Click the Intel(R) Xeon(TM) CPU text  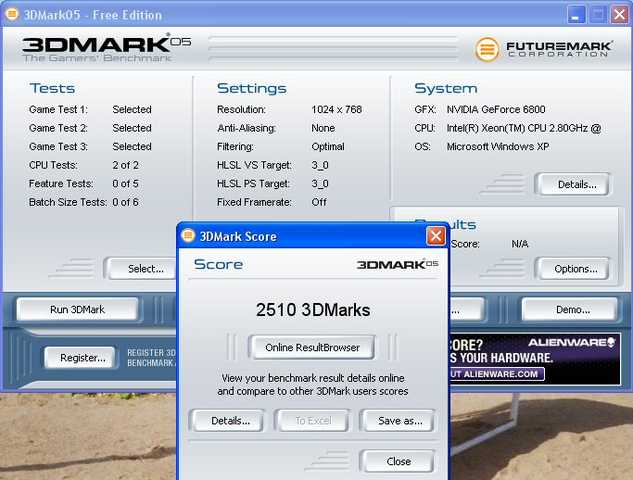524,128
